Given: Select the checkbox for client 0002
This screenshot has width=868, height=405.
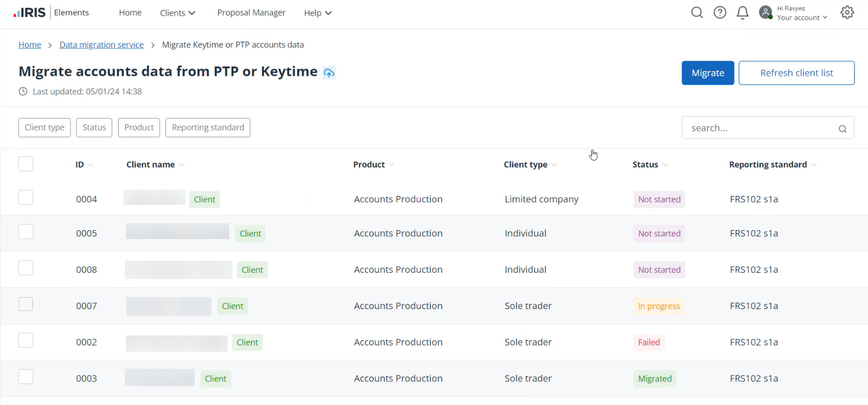Looking at the screenshot, I should [x=26, y=340].
